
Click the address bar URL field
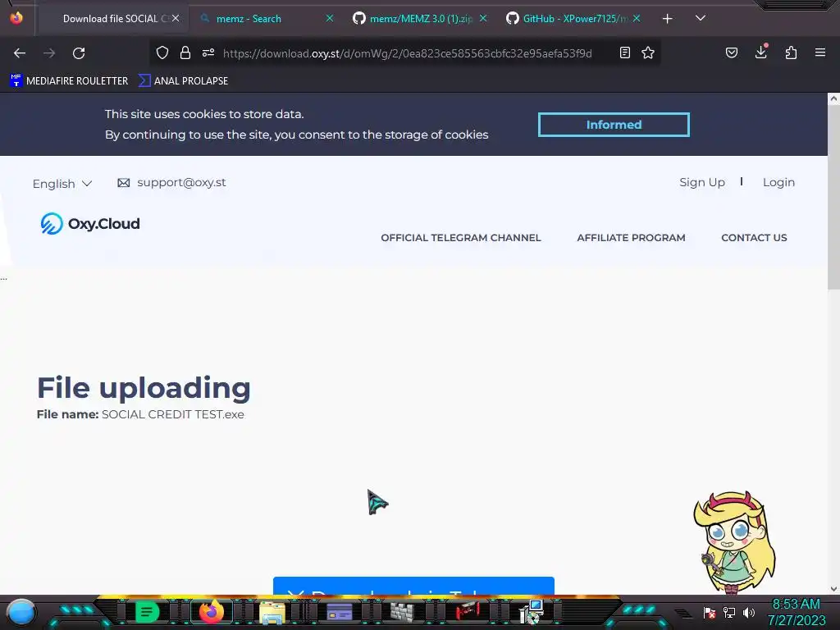[407, 53]
